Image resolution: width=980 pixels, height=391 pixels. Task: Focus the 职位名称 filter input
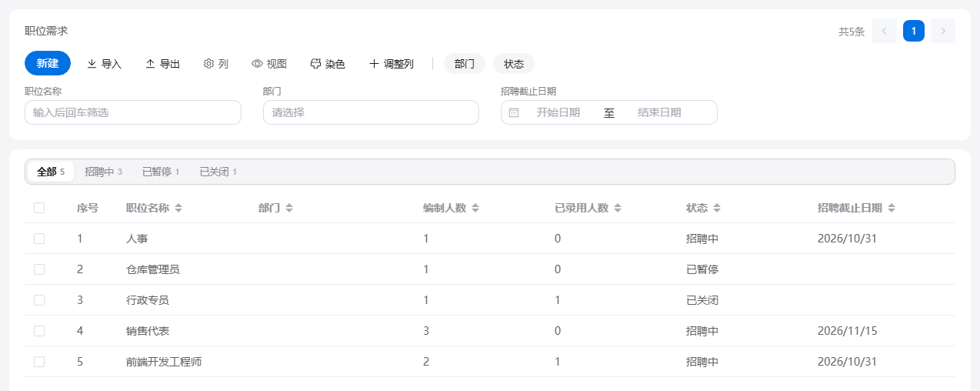(x=133, y=112)
